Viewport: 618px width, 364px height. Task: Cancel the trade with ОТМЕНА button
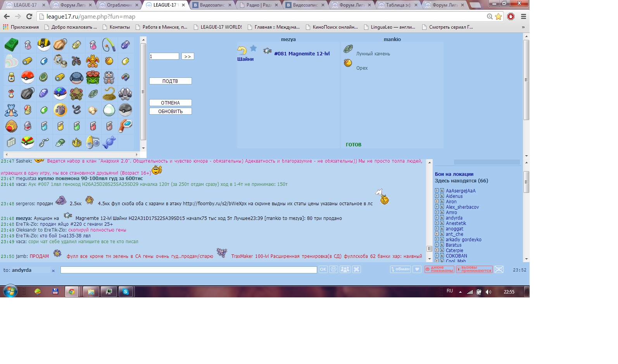point(171,103)
